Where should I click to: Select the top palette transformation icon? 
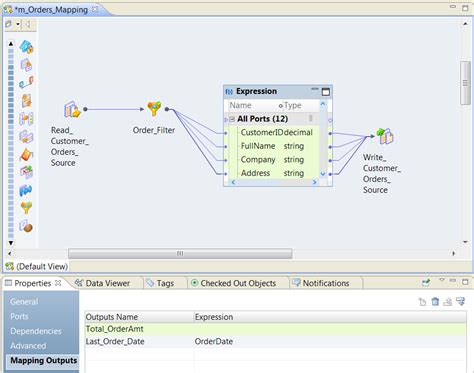tap(26, 47)
